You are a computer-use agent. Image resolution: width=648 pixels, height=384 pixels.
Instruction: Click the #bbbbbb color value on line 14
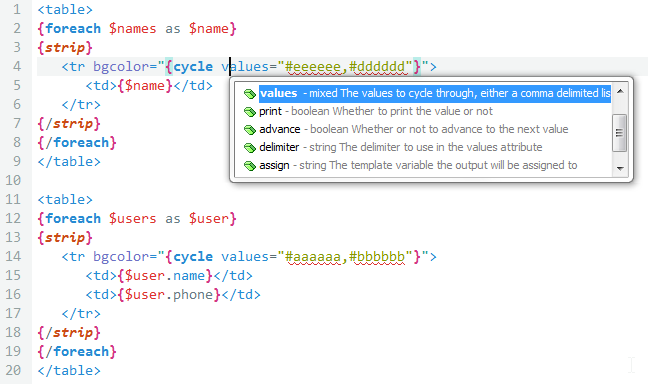(x=377, y=257)
